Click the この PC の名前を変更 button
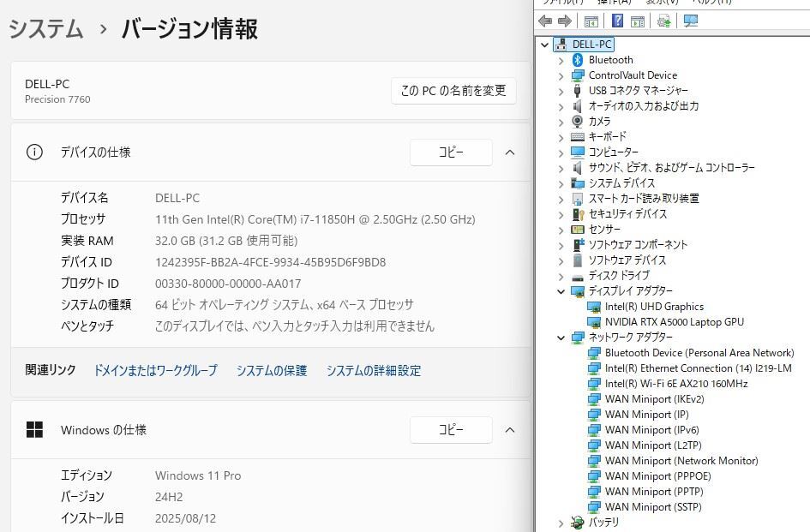Image resolution: width=810 pixels, height=532 pixels. (453, 91)
